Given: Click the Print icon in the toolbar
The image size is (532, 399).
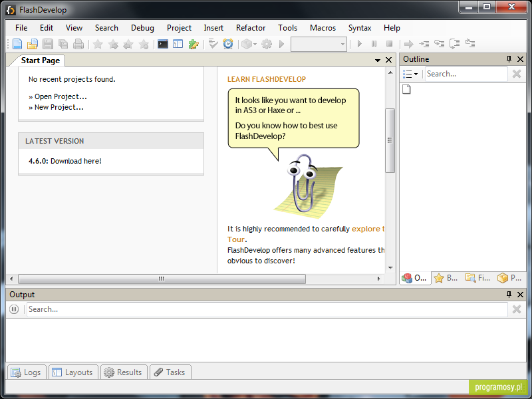Looking at the screenshot, I should coord(78,44).
